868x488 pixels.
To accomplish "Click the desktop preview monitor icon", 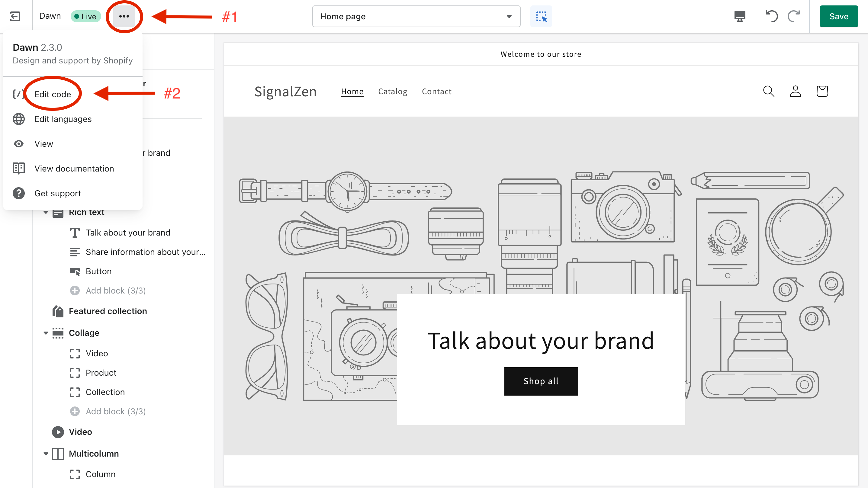I will point(740,16).
